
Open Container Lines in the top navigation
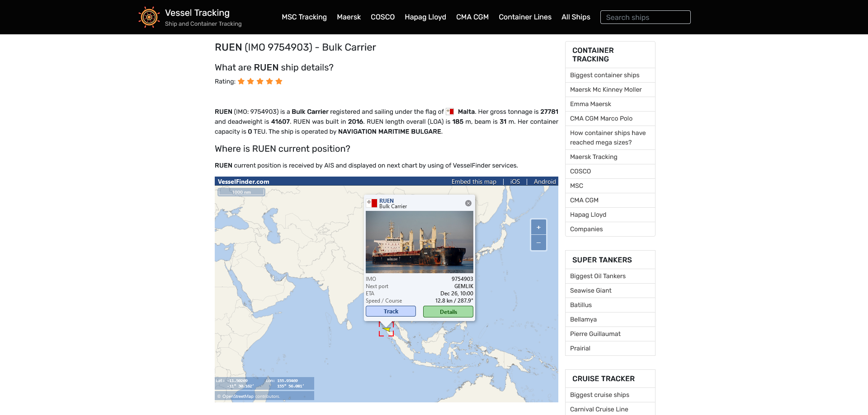click(525, 17)
